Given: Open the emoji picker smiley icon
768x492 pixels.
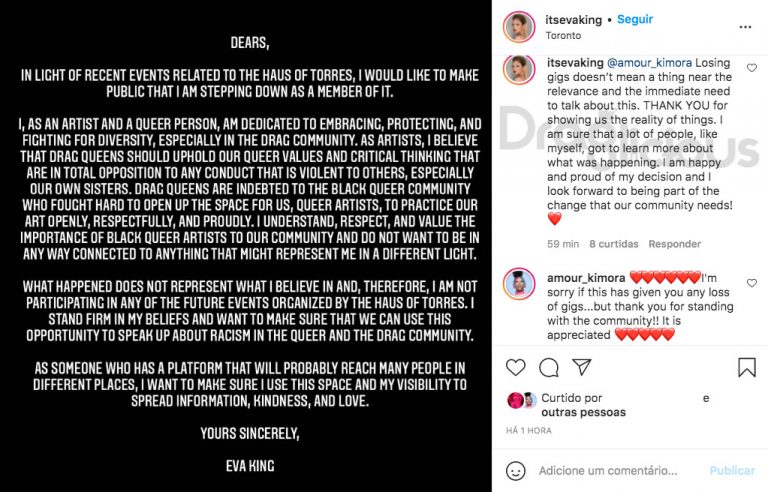Looking at the screenshot, I should [515, 470].
